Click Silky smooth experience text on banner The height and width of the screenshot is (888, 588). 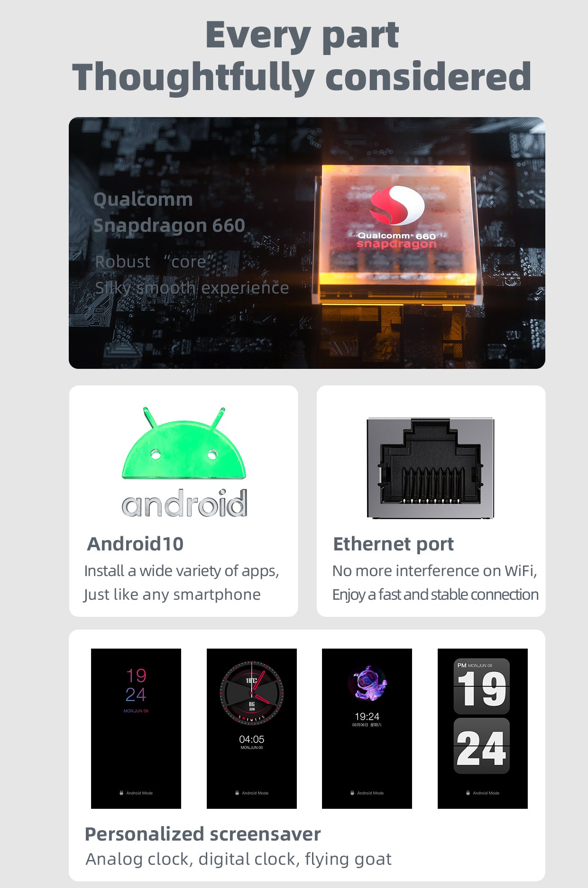[192, 288]
